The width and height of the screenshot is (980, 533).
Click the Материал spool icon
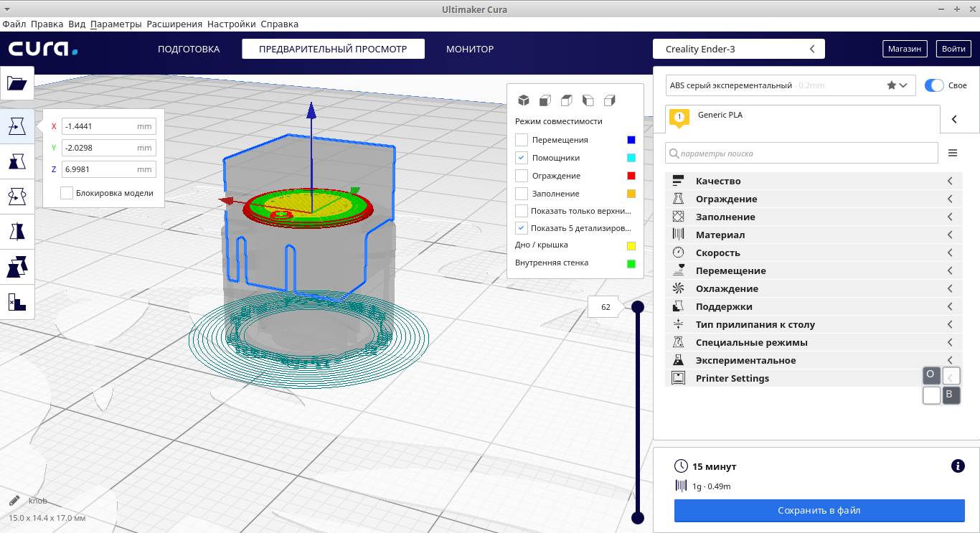pyautogui.click(x=678, y=235)
